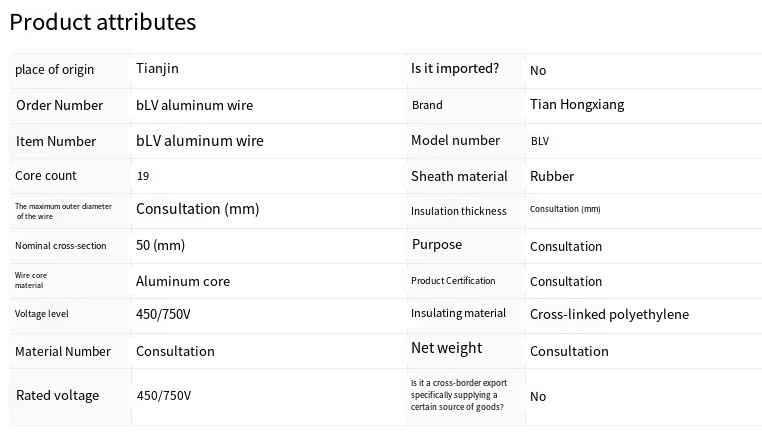Viewport: 762px width, 436px height.
Task: Click the "Is it imported?" label
Action: [x=455, y=69]
